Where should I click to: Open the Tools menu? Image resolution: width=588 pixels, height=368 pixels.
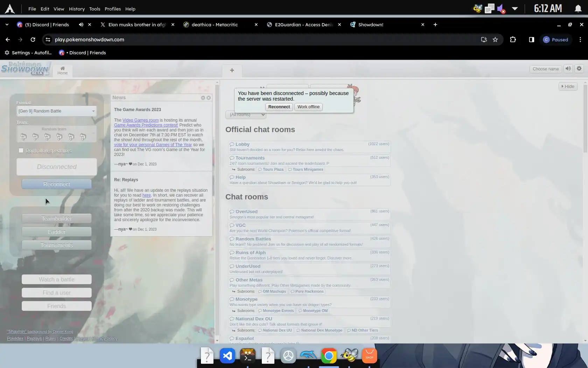[x=94, y=9]
